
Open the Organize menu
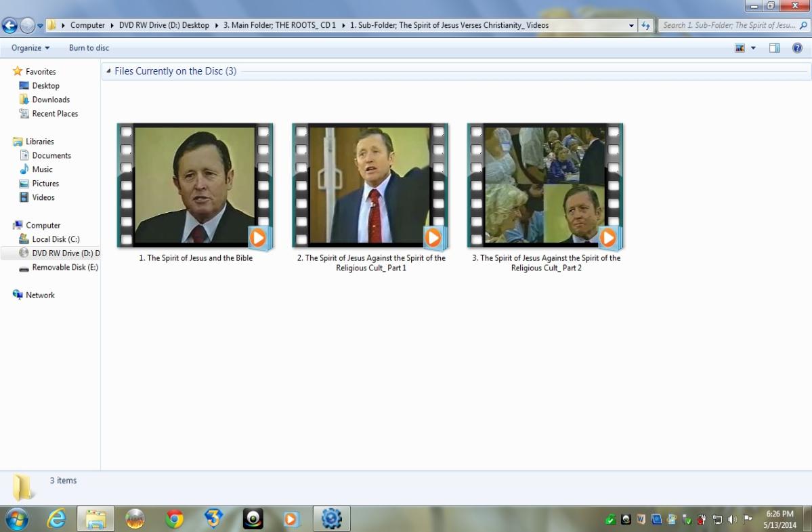[x=30, y=48]
